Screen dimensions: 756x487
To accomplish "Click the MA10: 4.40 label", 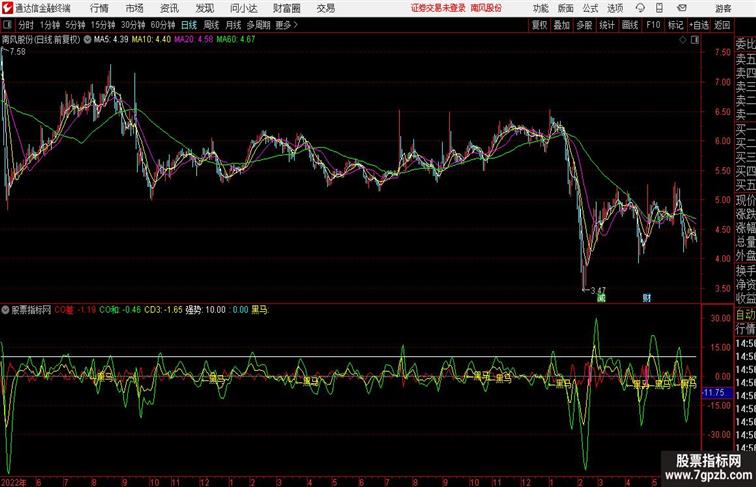I will pos(151,40).
